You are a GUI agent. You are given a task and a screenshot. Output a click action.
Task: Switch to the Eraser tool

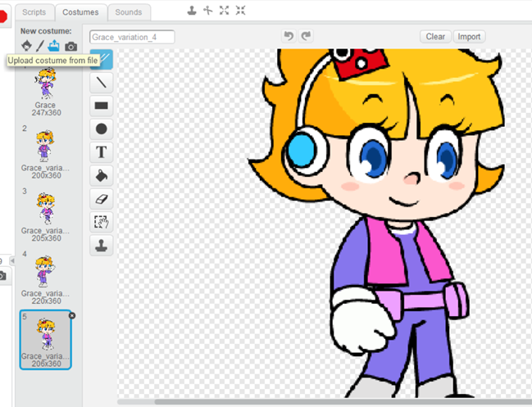pos(102,199)
